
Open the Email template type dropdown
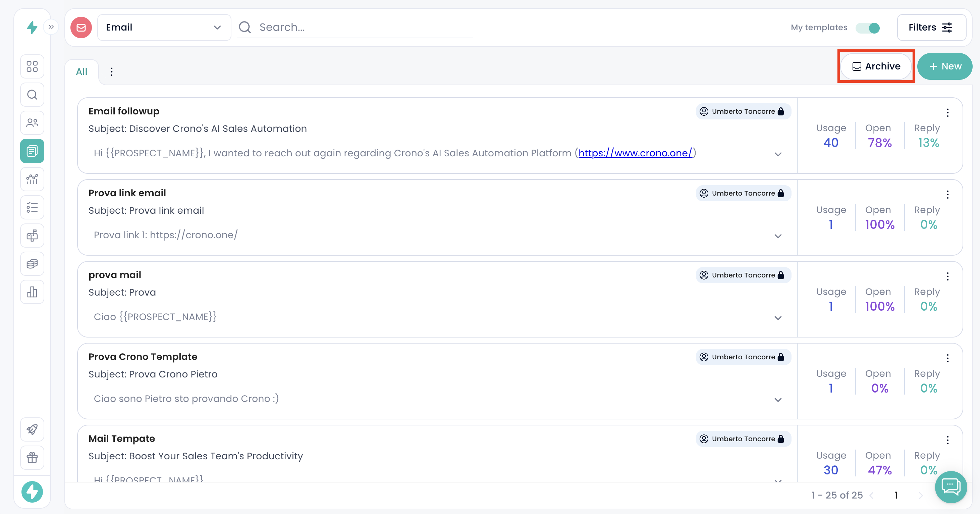164,28
